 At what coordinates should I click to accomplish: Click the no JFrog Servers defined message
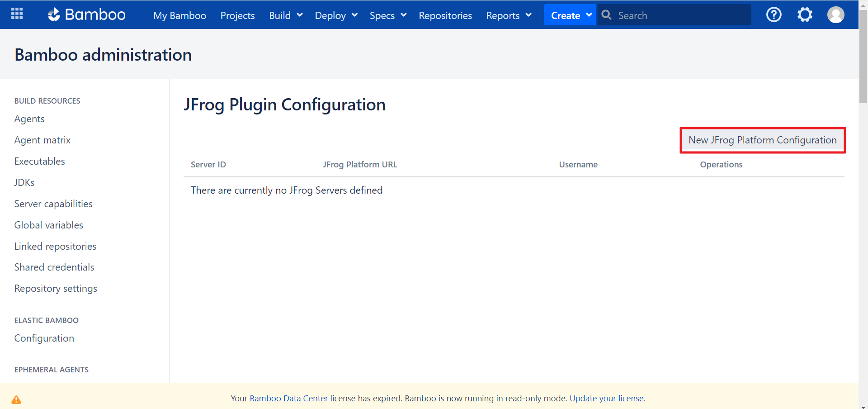coord(287,190)
